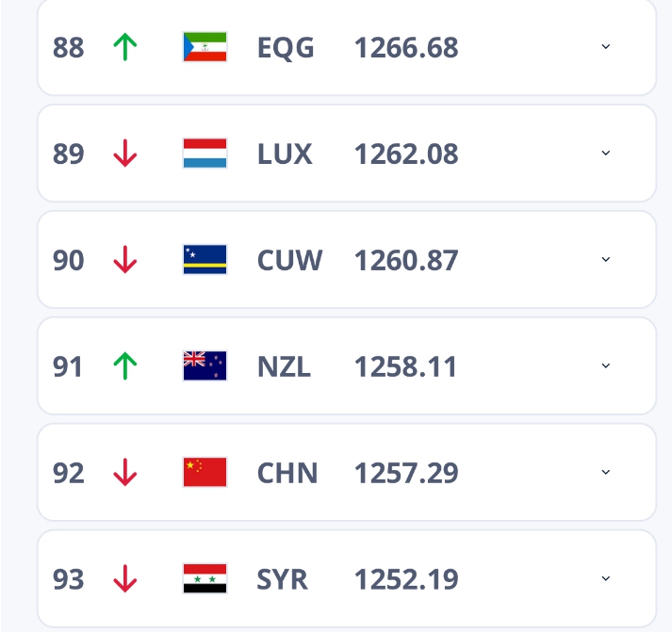Expand the EQG ranking row chevron
This screenshot has height=632, width=672.
click(606, 47)
